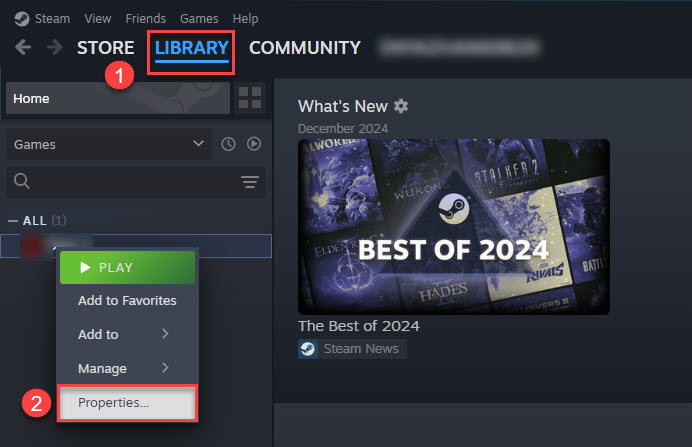Switch to collections grid view icon
Viewport: 692px width, 447px height.
(250, 98)
